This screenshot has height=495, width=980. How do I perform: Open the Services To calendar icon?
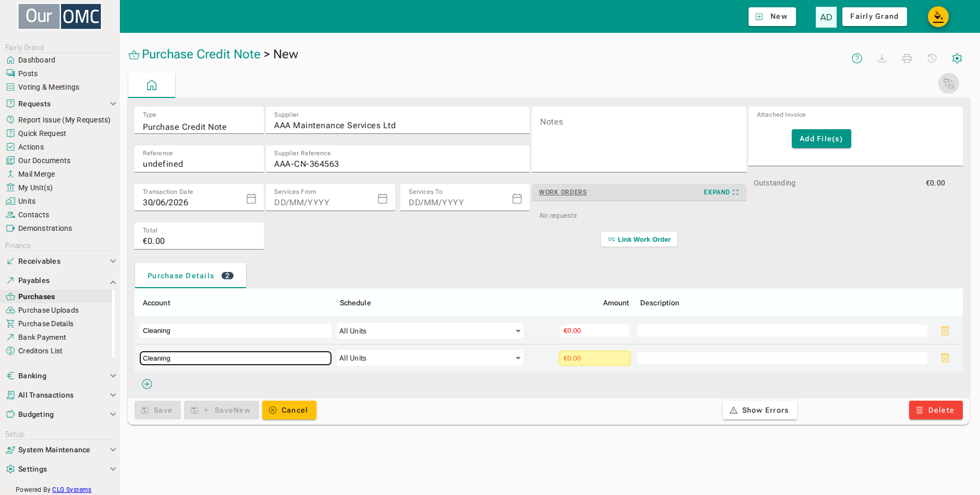tap(517, 199)
